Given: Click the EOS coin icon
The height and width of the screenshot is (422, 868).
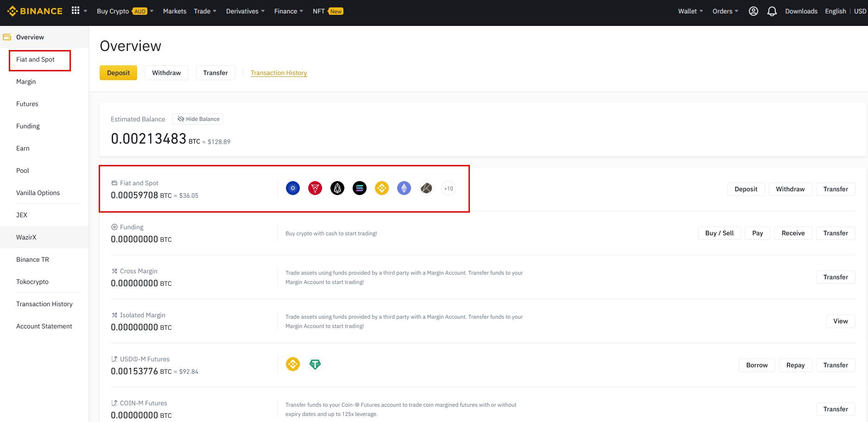Looking at the screenshot, I should point(337,188).
